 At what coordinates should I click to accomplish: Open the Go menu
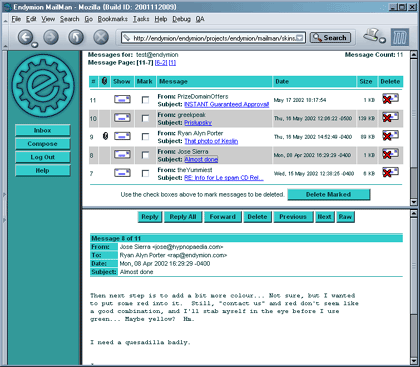click(x=88, y=19)
